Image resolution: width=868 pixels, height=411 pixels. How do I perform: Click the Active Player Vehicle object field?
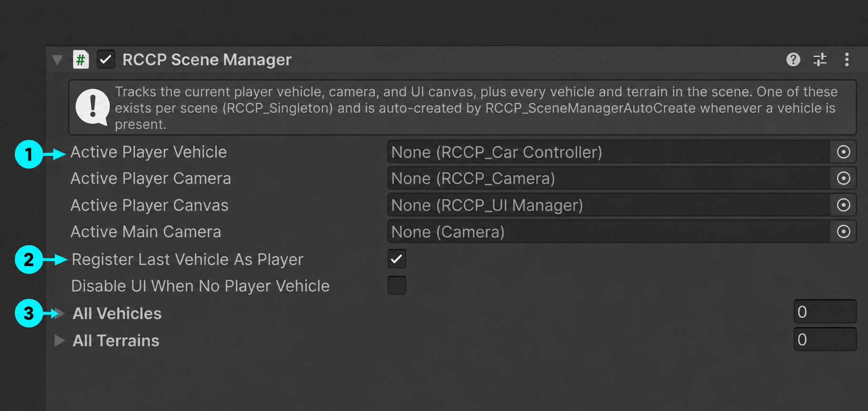622,152
